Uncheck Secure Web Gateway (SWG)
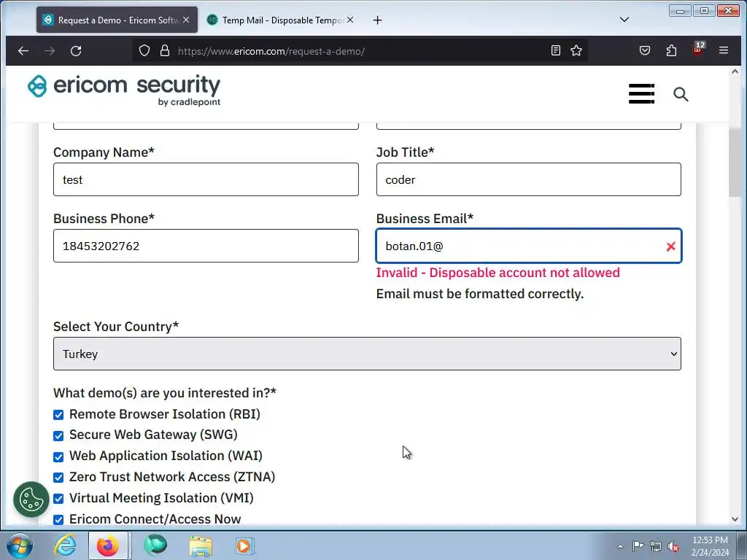The height and width of the screenshot is (560, 747). coord(58,436)
